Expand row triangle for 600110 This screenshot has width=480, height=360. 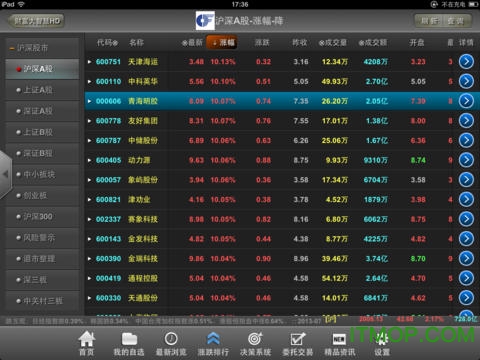pyautogui.click(x=89, y=81)
